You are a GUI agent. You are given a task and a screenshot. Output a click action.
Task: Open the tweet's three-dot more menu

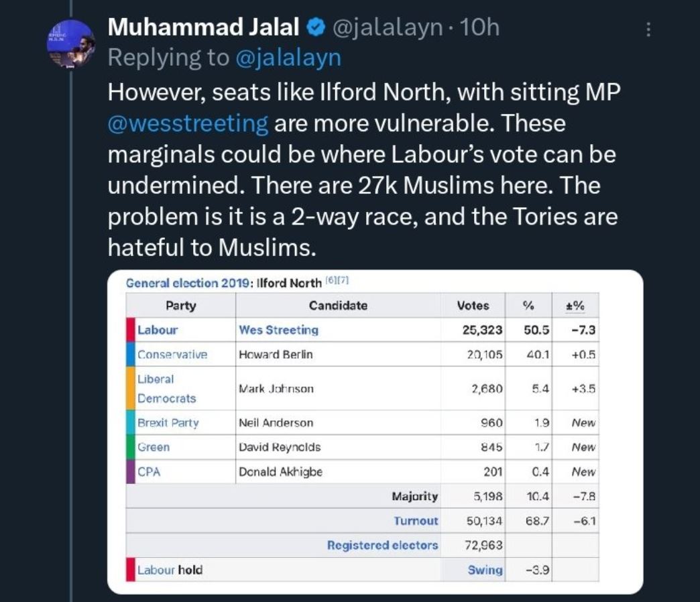pyautogui.click(x=648, y=30)
